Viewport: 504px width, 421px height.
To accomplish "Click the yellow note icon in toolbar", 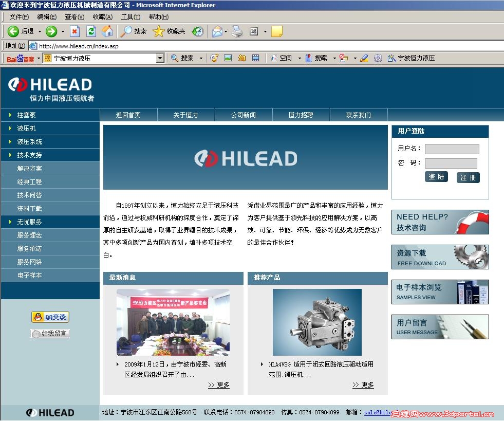I will [x=277, y=31].
